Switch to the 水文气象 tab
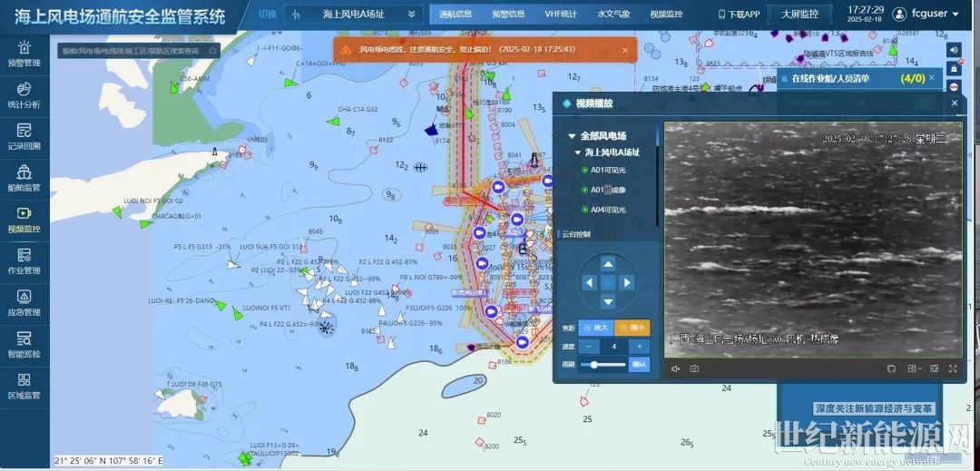This screenshot has height=471, width=980. 613,15
